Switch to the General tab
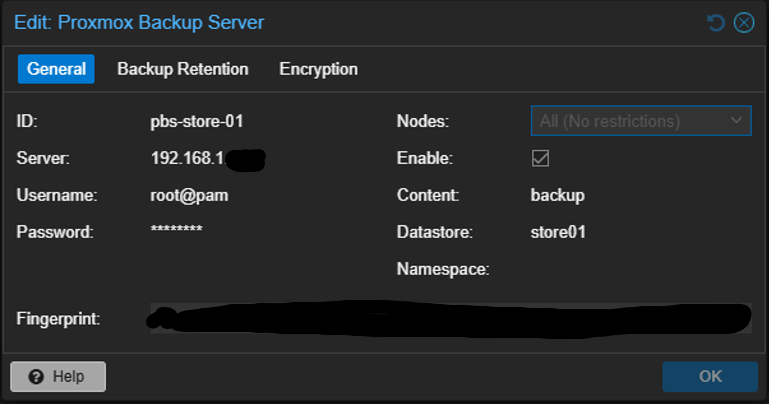The image size is (769, 404). pos(56,69)
